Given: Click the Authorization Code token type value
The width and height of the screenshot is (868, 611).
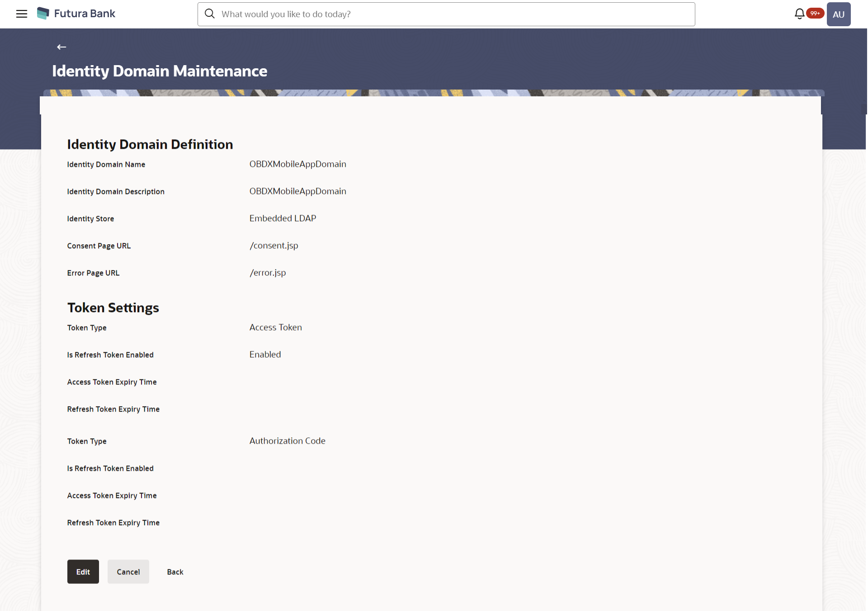Looking at the screenshot, I should tap(287, 441).
